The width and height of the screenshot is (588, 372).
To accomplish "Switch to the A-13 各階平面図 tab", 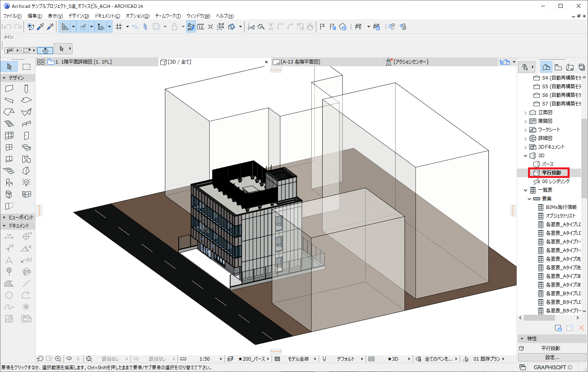I will [302, 62].
